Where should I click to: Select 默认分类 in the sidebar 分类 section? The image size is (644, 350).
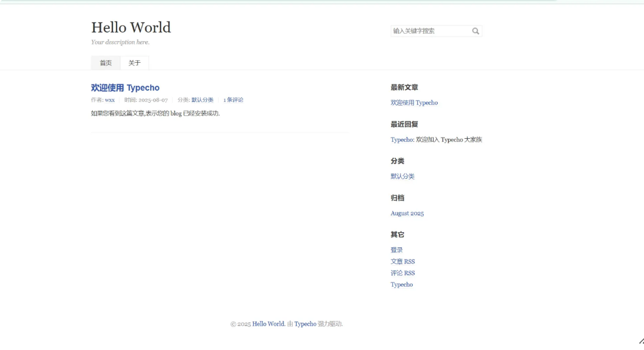[x=401, y=176]
